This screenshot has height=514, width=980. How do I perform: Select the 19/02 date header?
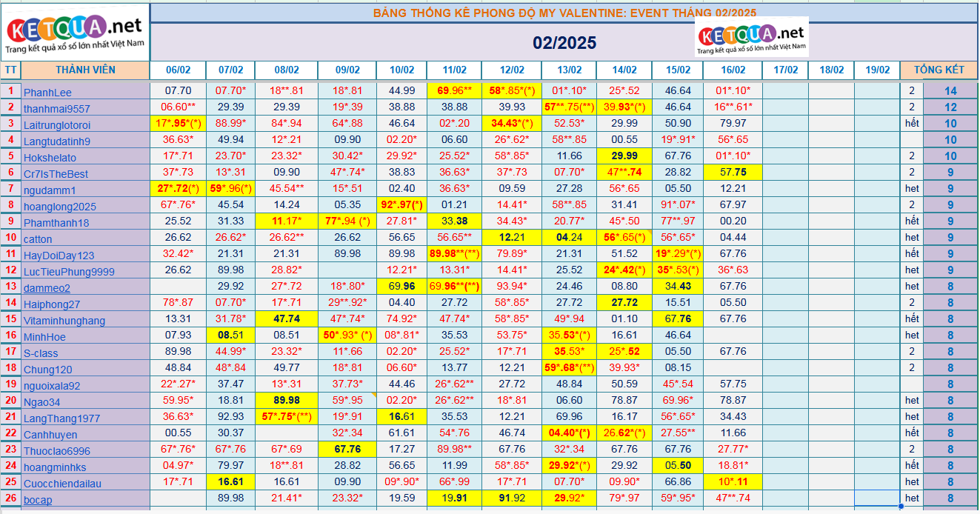tap(877, 70)
